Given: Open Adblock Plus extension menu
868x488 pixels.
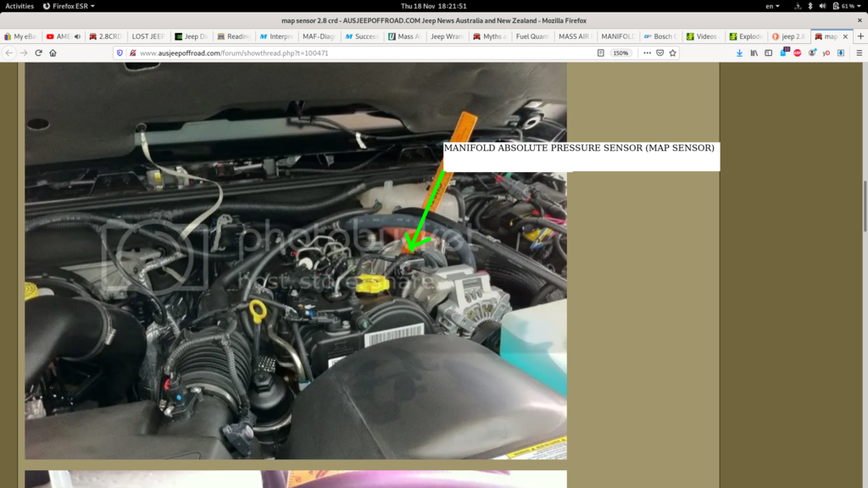Looking at the screenshot, I should [798, 53].
